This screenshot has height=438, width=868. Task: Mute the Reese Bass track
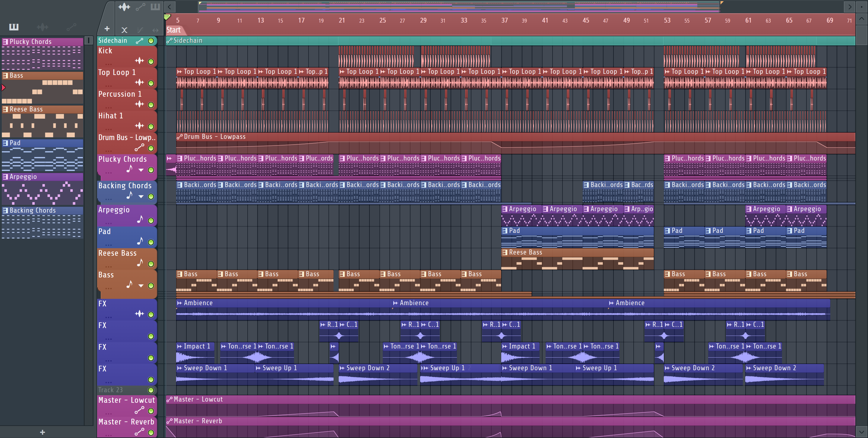click(x=151, y=264)
